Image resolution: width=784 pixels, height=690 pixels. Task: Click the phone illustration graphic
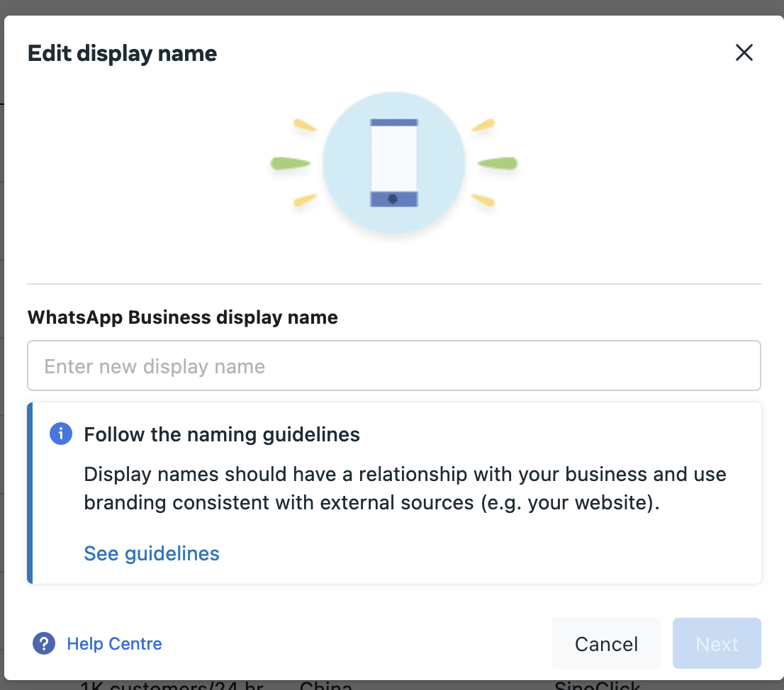(394, 163)
